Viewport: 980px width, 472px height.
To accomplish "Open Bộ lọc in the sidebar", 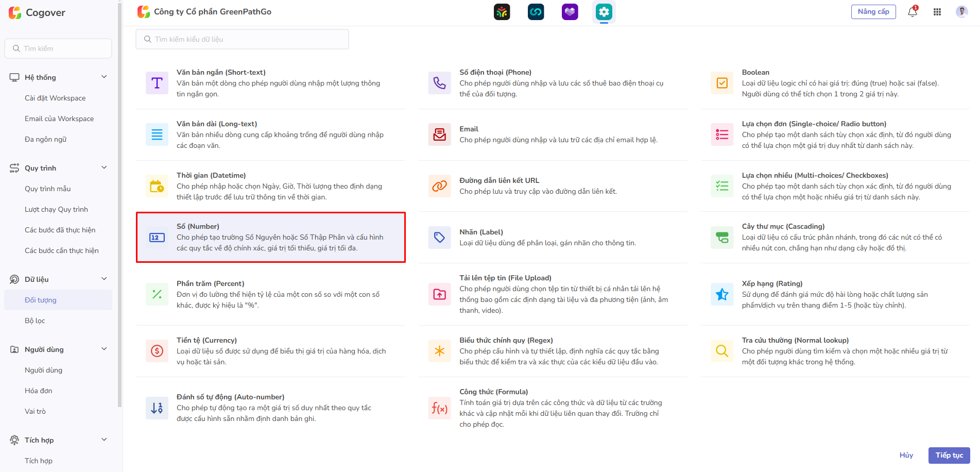I will click(35, 321).
